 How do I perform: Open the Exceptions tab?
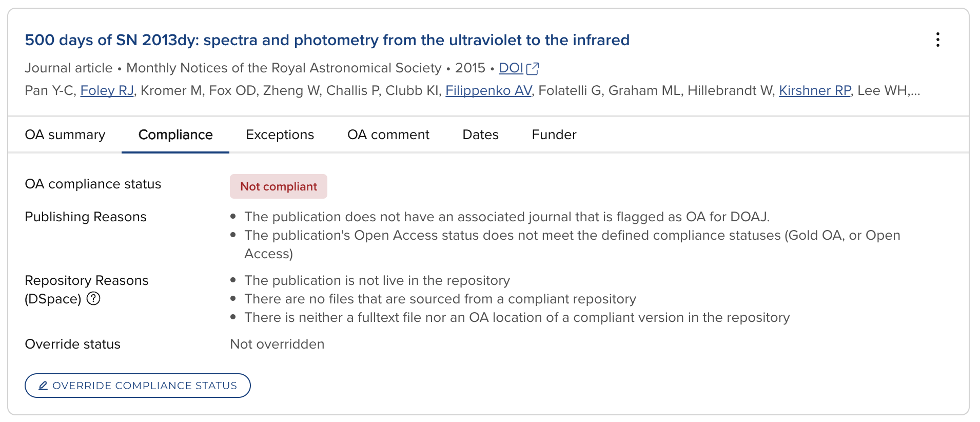pyautogui.click(x=280, y=135)
